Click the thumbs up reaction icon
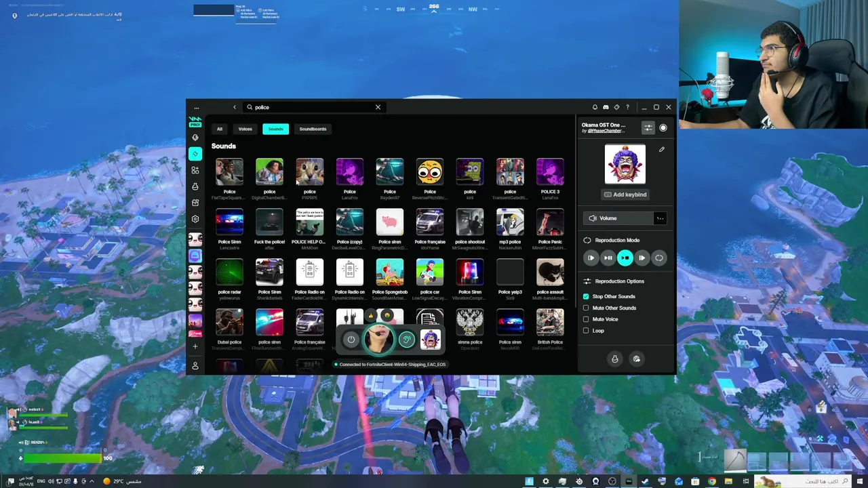This screenshot has height=488, width=868. tap(371, 316)
